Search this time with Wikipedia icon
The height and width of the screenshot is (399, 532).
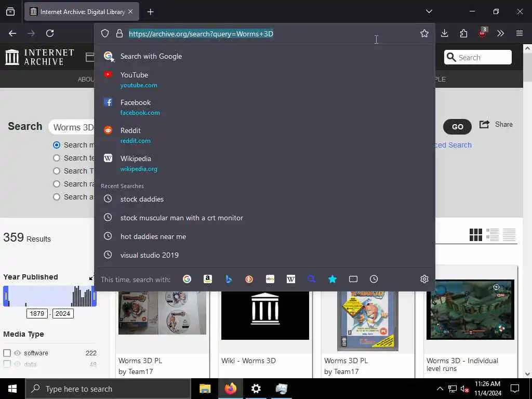[x=291, y=279]
